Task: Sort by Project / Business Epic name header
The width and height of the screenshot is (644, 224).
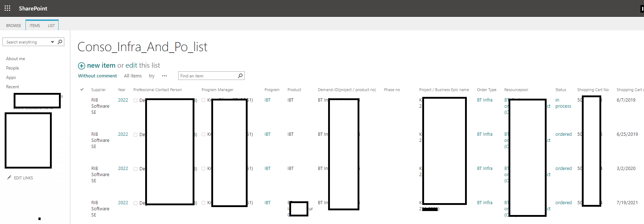Action: 444,90
